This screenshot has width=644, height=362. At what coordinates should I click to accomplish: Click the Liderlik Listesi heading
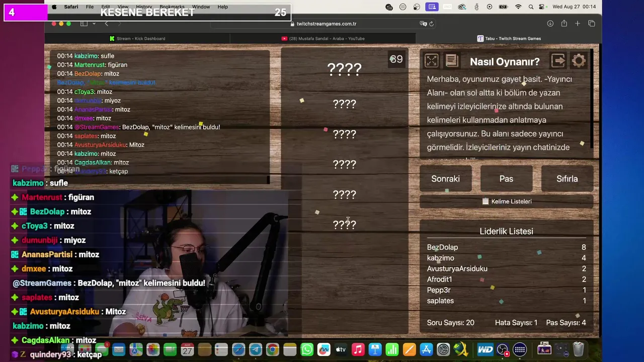pyautogui.click(x=506, y=231)
